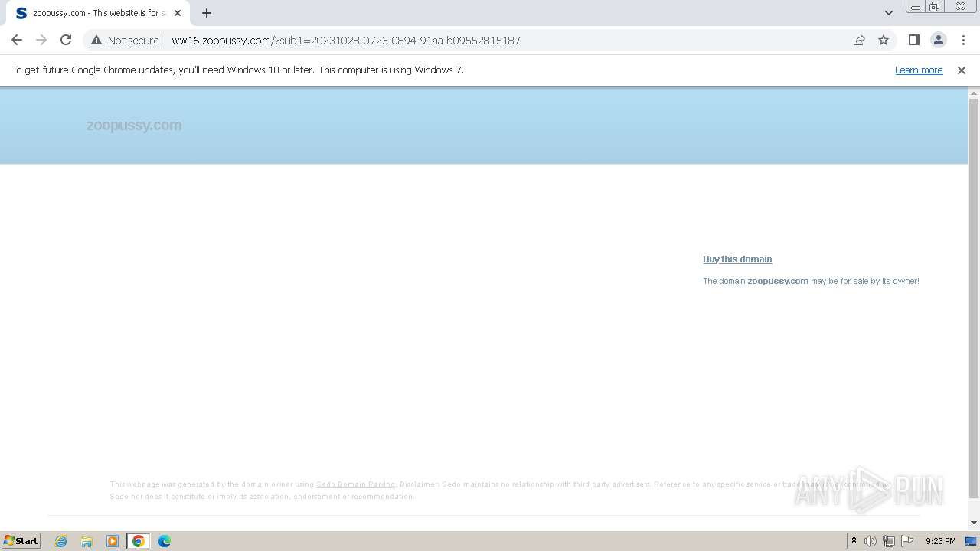Viewport: 980px width, 551px height.
Task: Click the 9:23 PM system clock
Action: tap(940, 541)
